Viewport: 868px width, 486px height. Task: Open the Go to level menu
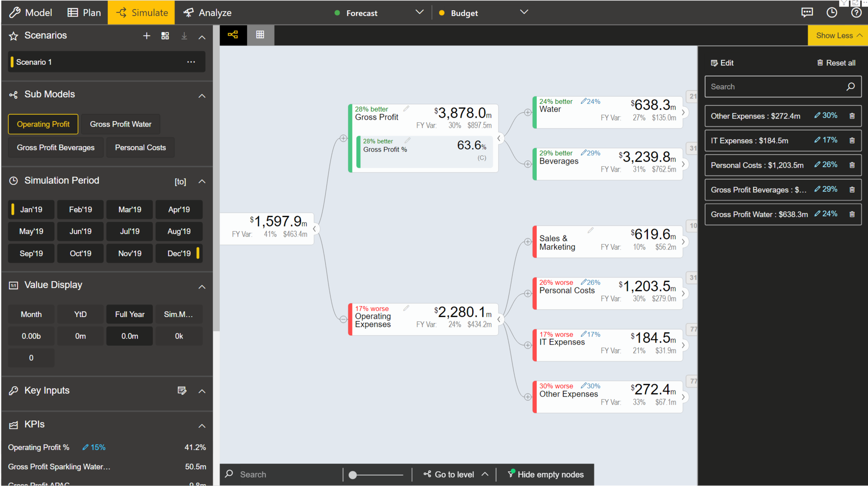(455, 474)
